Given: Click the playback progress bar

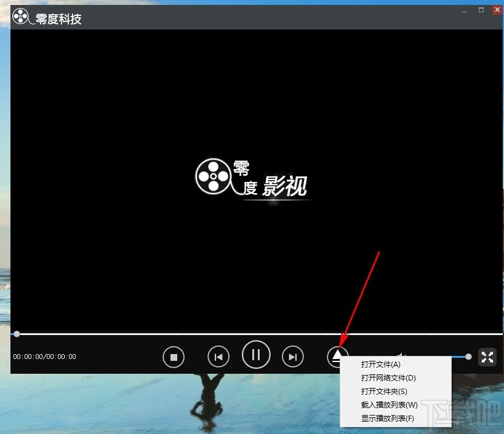Looking at the screenshot, I should [246, 334].
